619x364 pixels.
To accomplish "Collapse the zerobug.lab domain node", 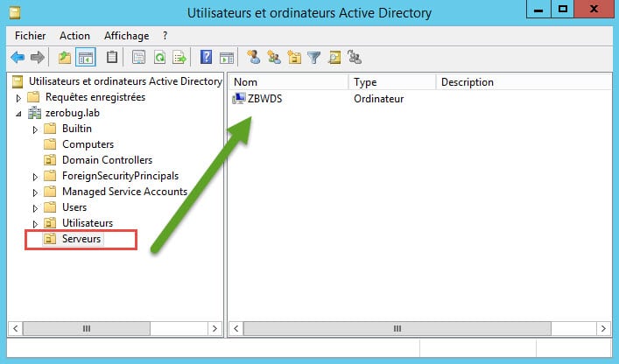I will [18, 114].
